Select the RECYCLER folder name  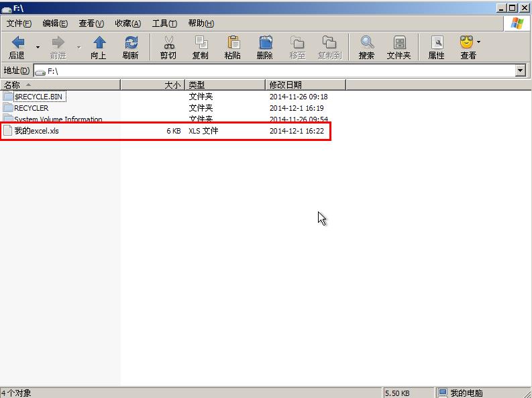(x=32, y=108)
